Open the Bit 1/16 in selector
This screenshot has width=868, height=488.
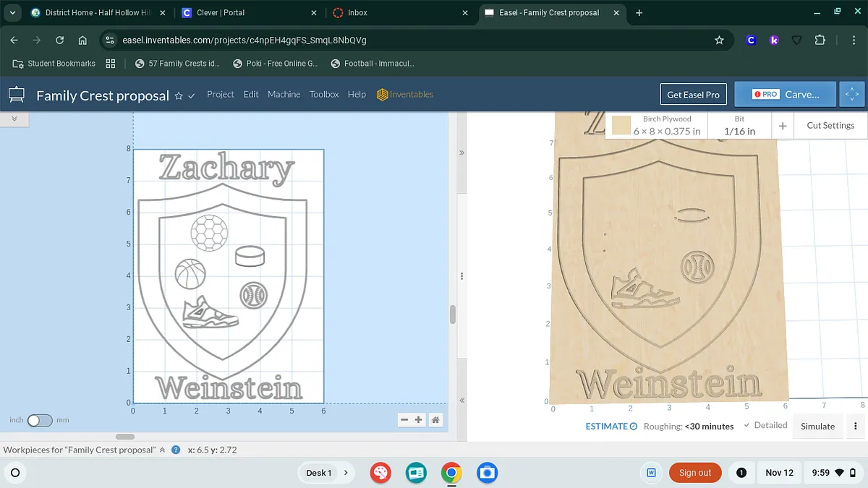click(739, 125)
